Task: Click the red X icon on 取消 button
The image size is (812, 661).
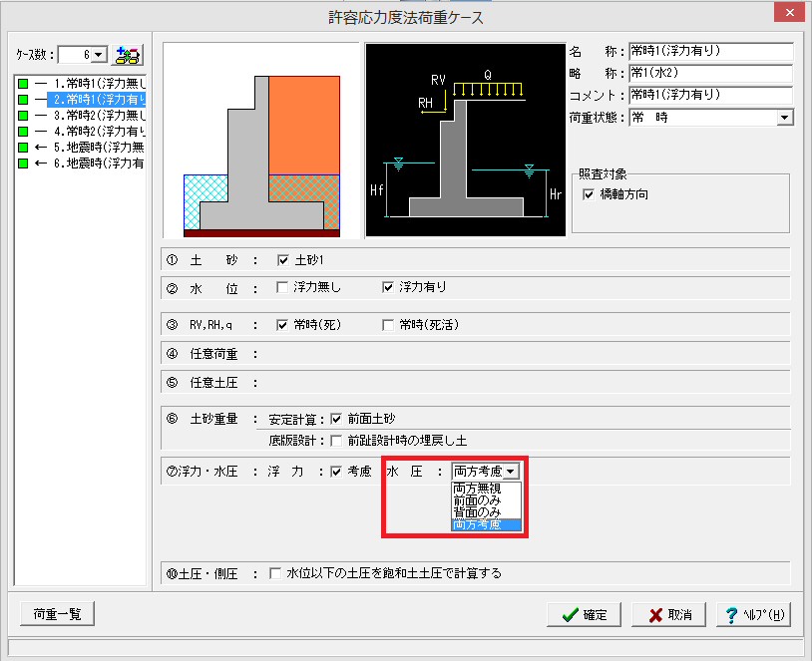Action: point(655,615)
